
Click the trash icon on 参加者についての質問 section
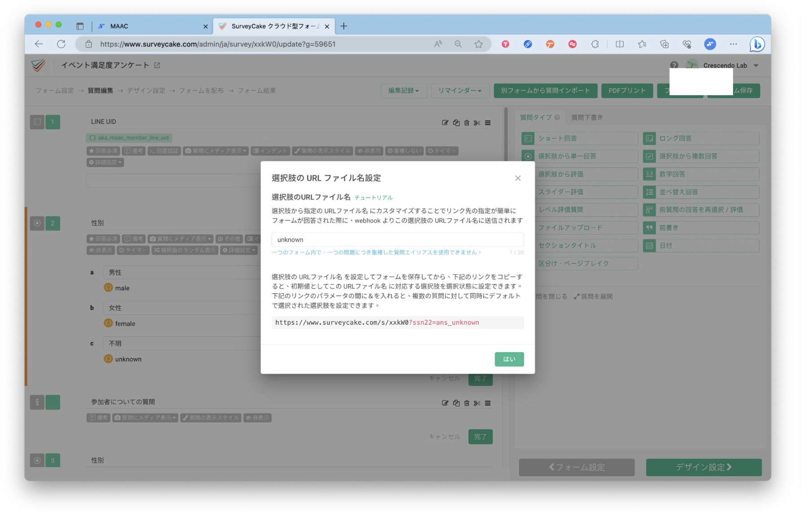pos(467,403)
